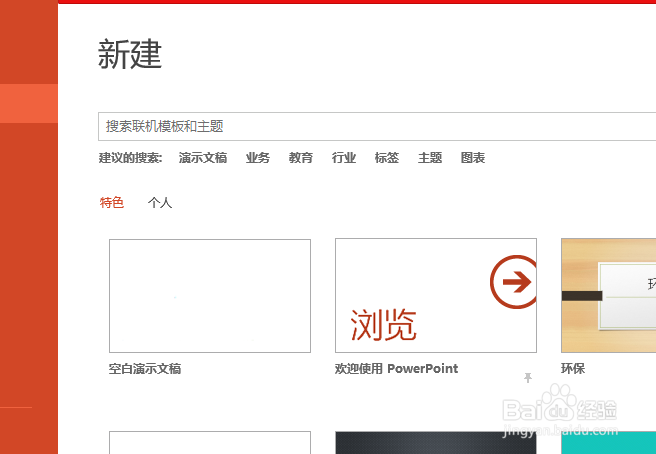Viewport: 656px width, 454px height.
Task: Click the 空白演示文稿 label
Action: point(145,369)
